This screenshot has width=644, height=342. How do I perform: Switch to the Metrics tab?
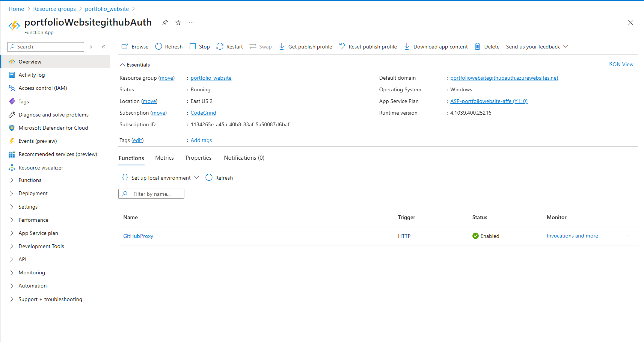pos(164,158)
